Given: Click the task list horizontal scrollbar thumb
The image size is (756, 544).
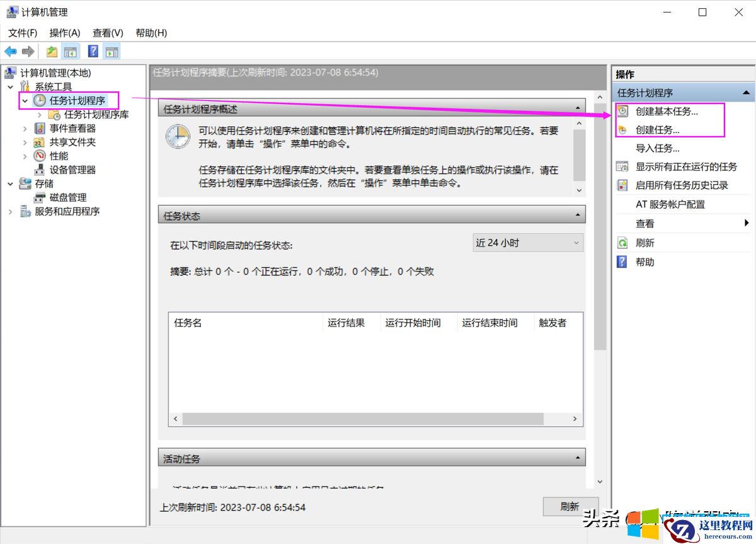Looking at the screenshot, I should pos(364,419).
